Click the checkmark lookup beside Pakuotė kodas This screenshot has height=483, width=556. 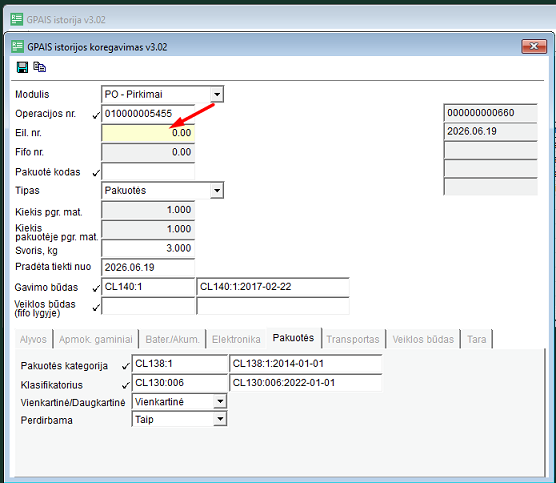[96, 173]
